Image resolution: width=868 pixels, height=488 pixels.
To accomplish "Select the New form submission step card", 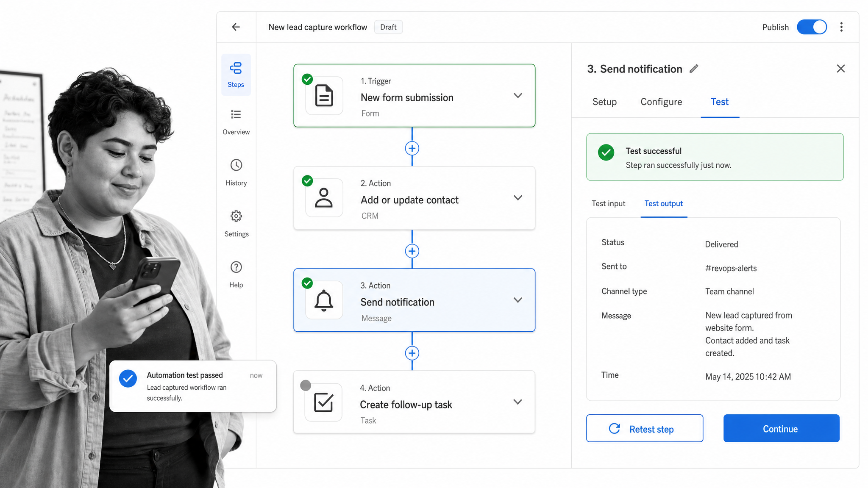I will (x=414, y=96).
